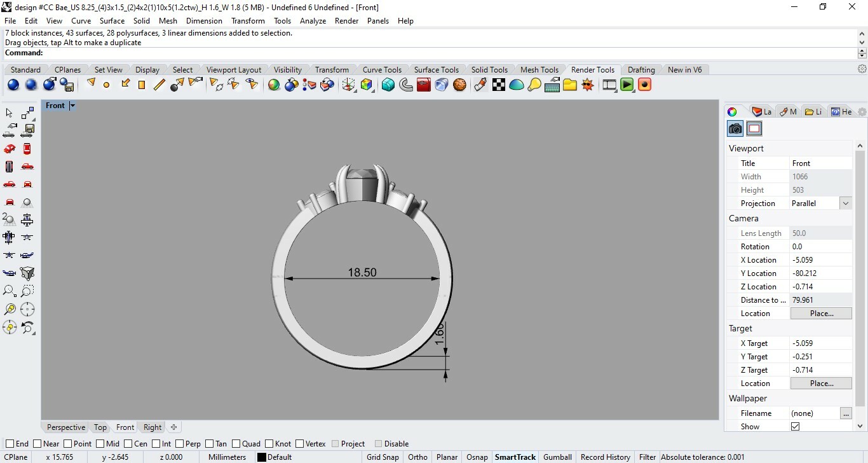
Task: Select the arrow pointer tool in left sidebar
Action: click(9, 113)
